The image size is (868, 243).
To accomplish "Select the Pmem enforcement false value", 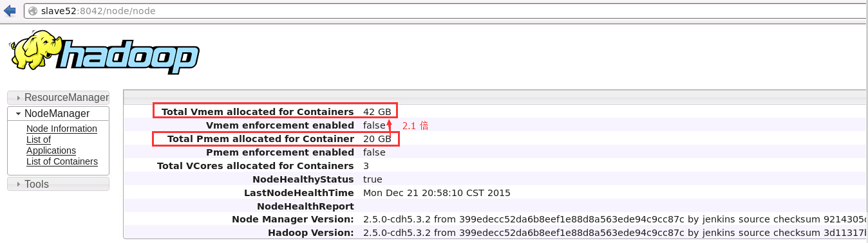I will coord(374,152).
